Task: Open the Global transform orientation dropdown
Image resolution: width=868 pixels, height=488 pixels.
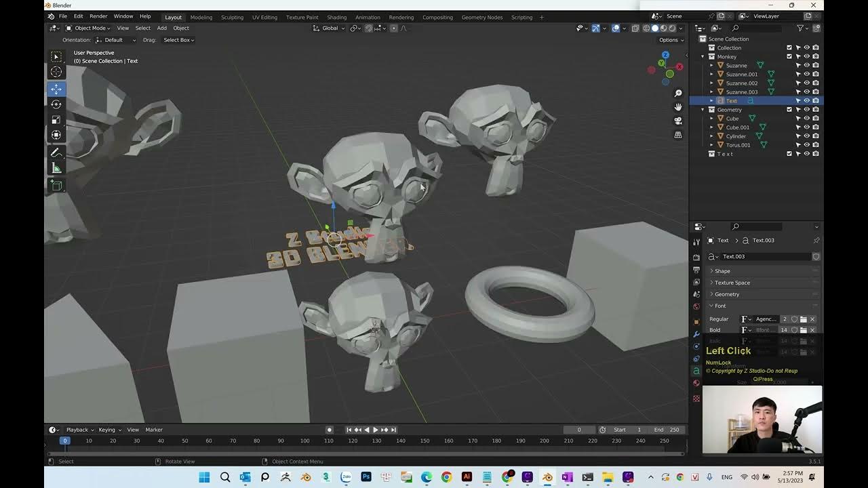Action: 329,28
